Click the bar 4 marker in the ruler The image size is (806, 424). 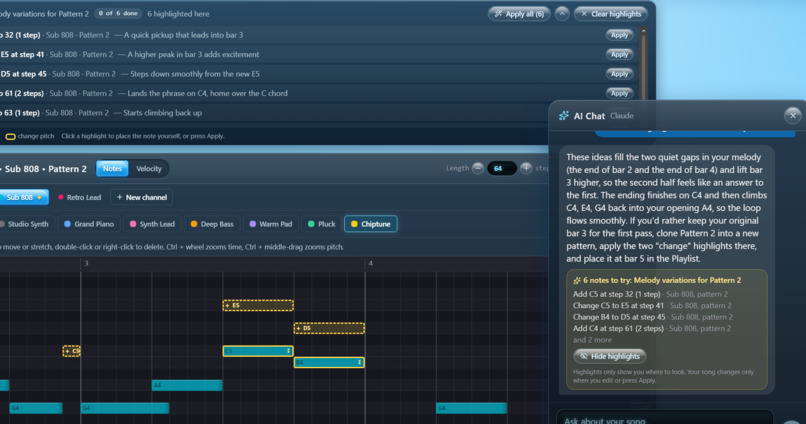pos(371,263)
